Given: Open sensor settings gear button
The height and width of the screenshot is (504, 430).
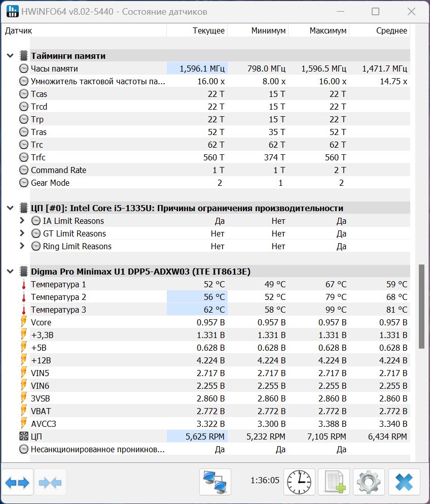Looking at the screenshot, I should [369, 482].
